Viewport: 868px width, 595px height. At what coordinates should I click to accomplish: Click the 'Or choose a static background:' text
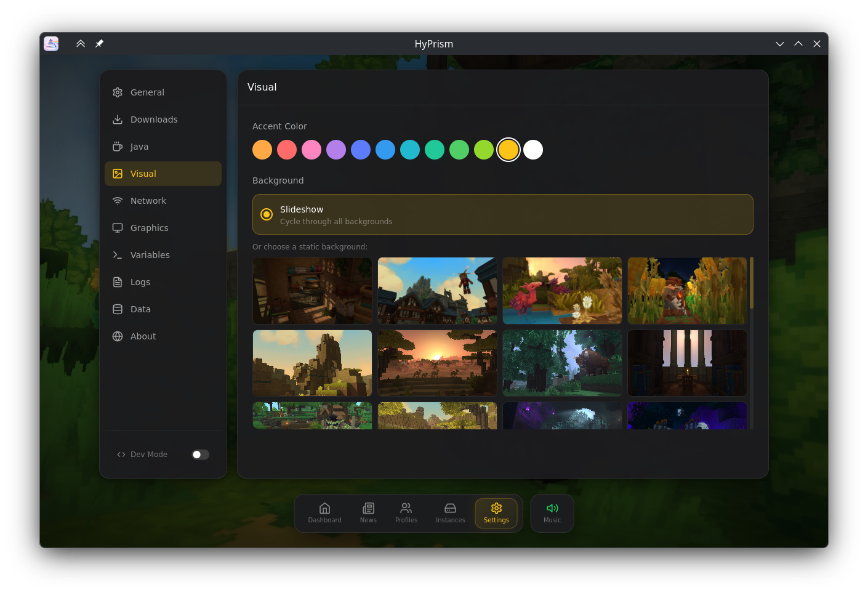(x=310, y=247)
